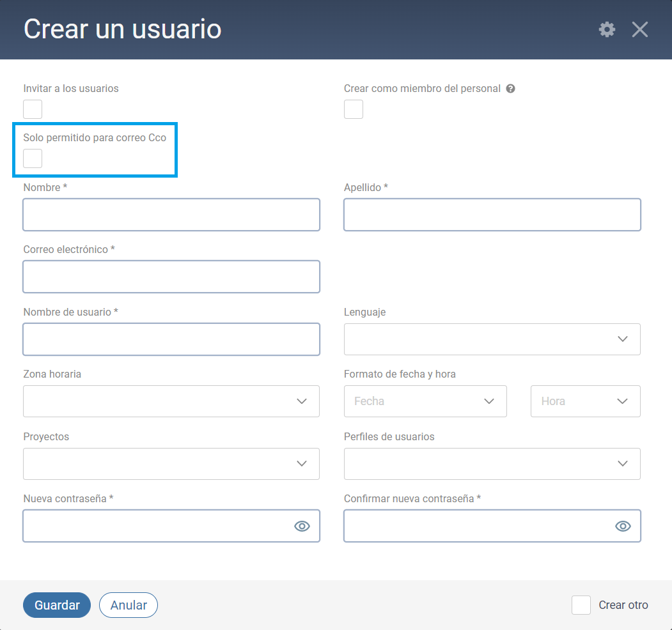The image size is (672, 630).
Task: Expand the Lenguaje dropdown
Action: click(x=492, y=339)
